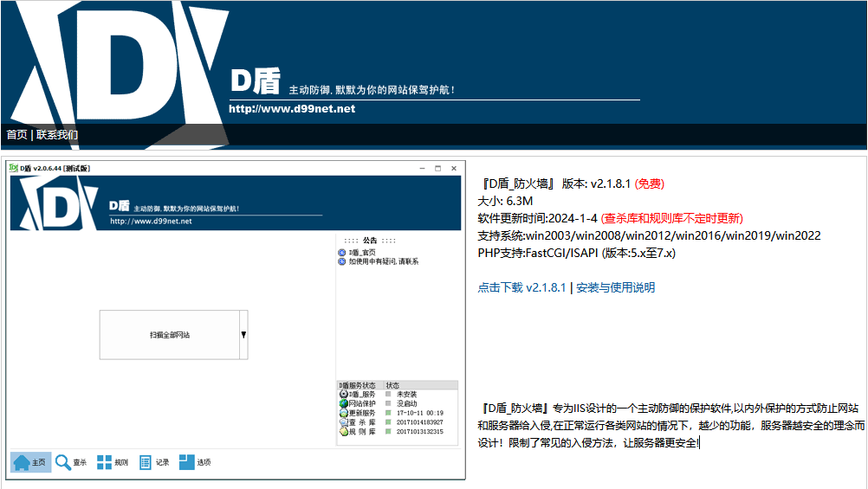Click the 如使用中有疑问 announcement icon

pos(341,261)
